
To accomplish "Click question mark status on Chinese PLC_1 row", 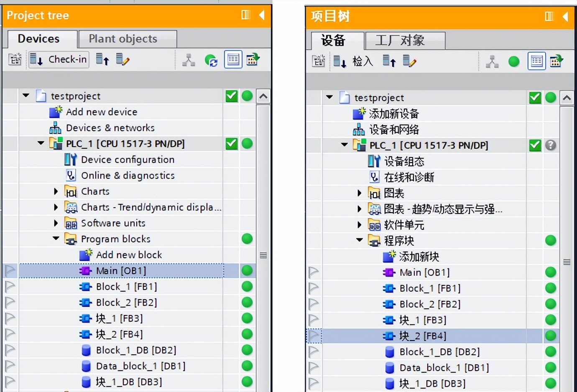I will (x=551, y=145).
